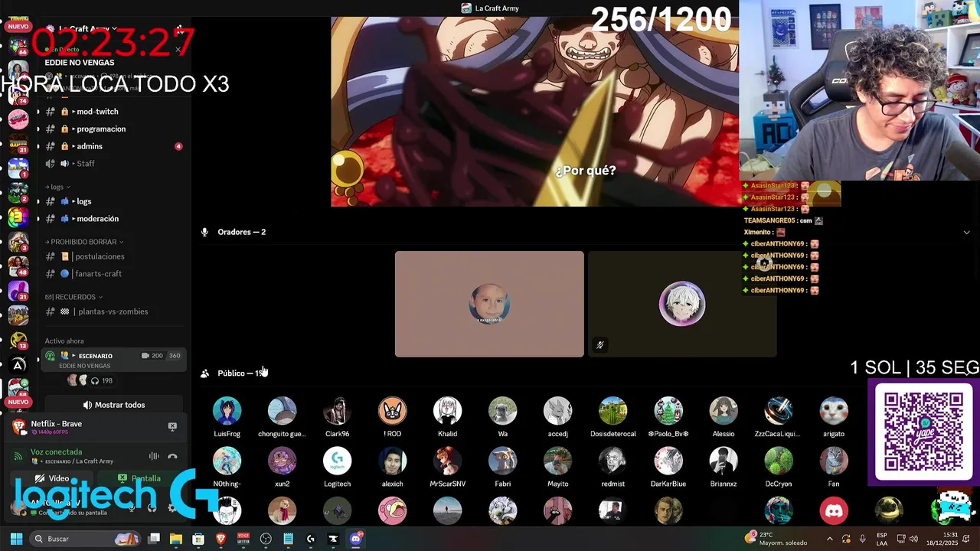The image size is (980, 551).
Task: Click the Mostrar todos button
Action: pos(113,405)
